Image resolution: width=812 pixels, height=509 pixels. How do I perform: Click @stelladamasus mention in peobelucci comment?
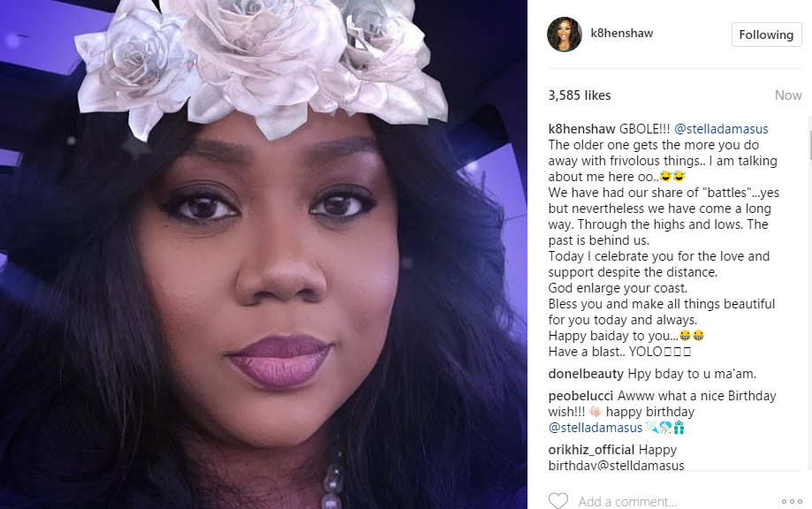click(595, 428)
